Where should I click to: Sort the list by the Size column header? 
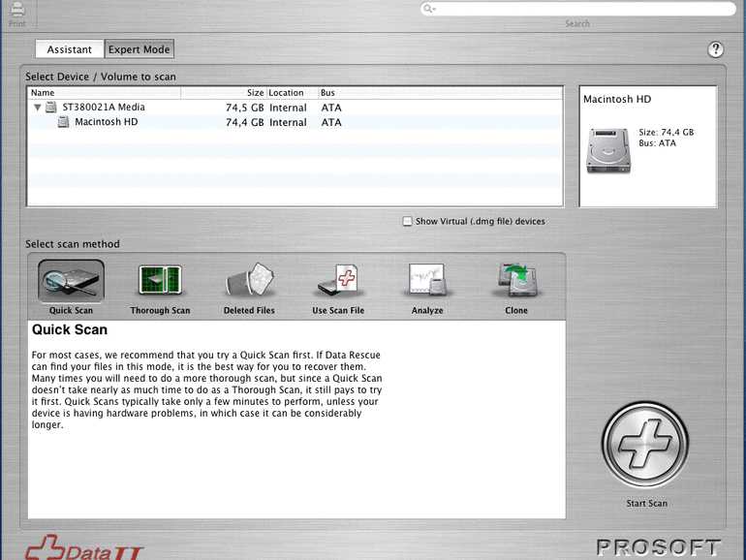(223, 93)
